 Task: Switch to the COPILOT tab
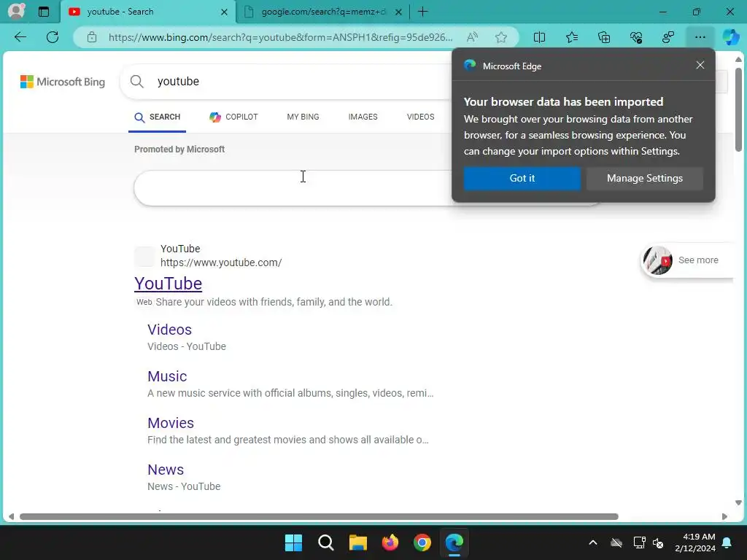tap(233, 117)
